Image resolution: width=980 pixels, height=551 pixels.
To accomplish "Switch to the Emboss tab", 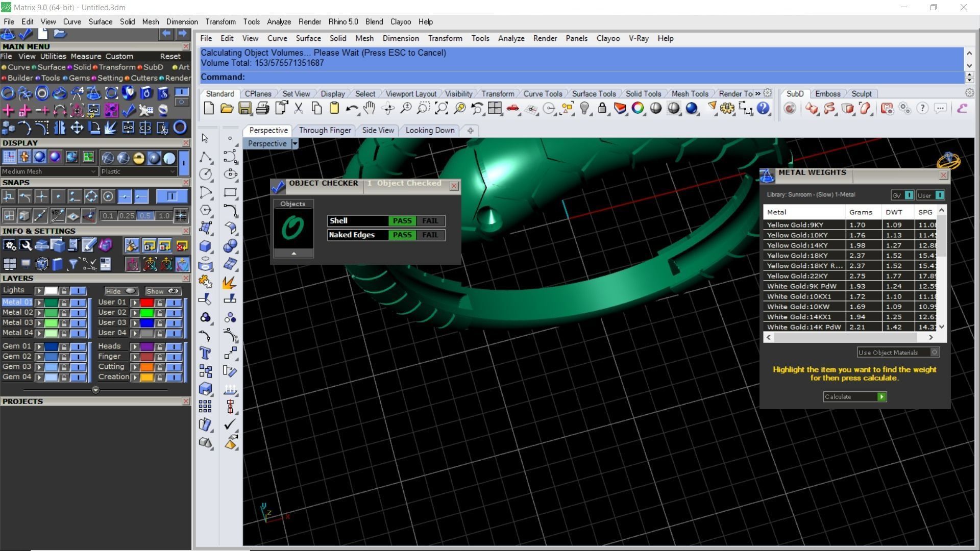I will (827, 94).
